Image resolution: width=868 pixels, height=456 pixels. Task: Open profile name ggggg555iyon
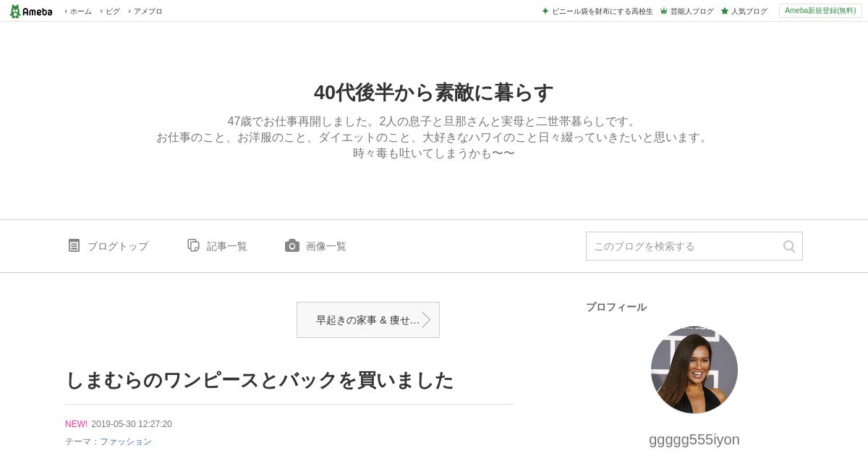[694, 439]
